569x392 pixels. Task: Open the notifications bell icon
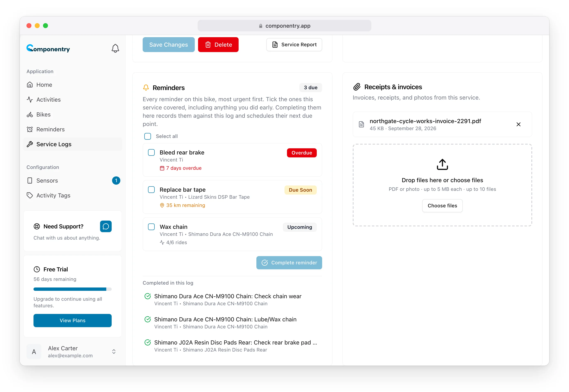click(115, 48)
